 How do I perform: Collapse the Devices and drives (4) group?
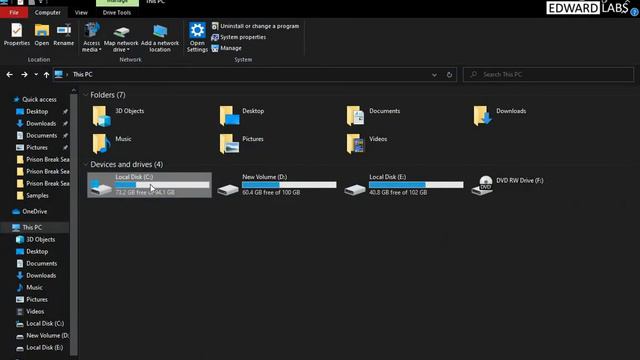pyautogui.click(x=86, y=164)
